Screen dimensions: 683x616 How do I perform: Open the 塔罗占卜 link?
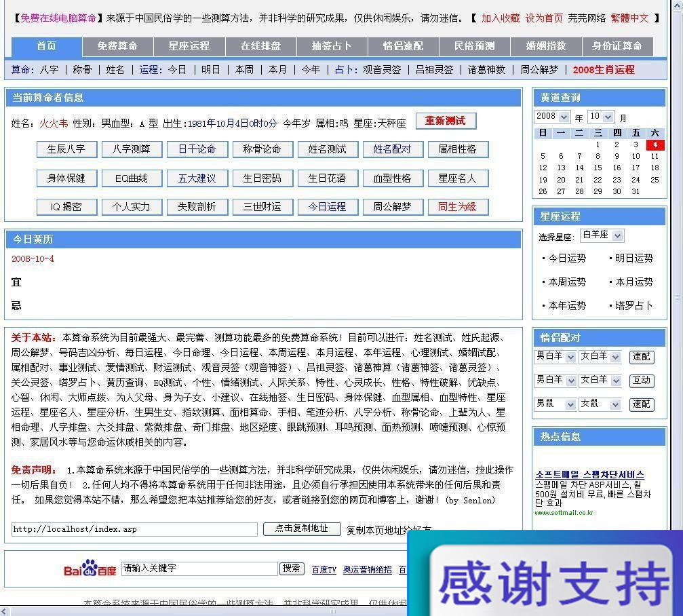click(634, 306)
